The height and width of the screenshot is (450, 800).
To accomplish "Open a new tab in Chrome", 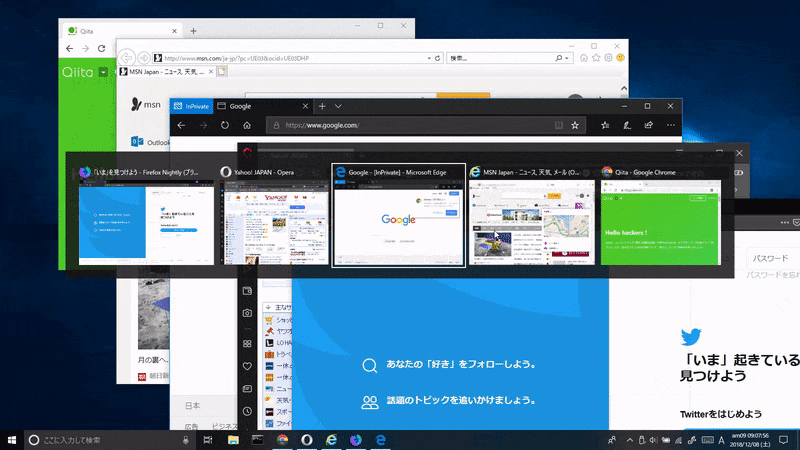I will (x=193, y=31).
